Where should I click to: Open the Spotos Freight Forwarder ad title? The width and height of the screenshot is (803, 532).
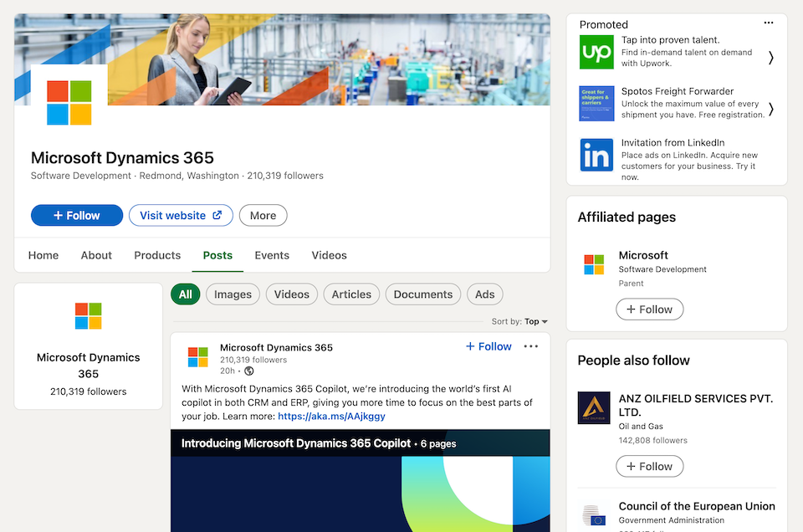(x=678, y=91)
